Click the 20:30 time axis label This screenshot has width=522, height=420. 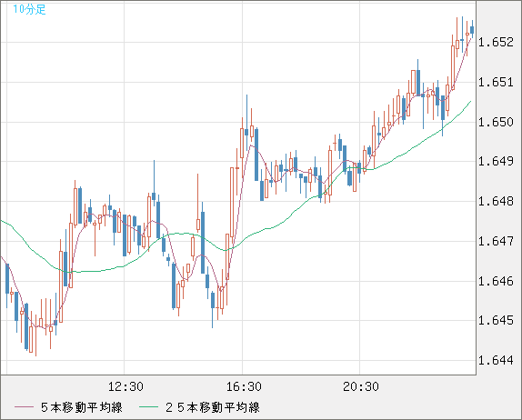tap(361, 386)
